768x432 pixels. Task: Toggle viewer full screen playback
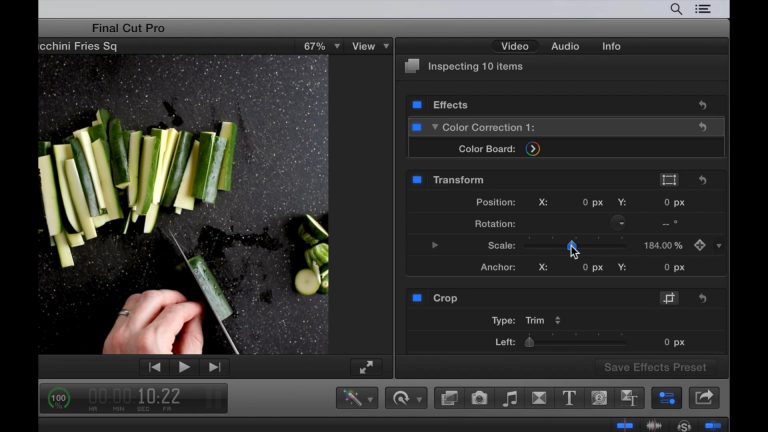(366, 367)
